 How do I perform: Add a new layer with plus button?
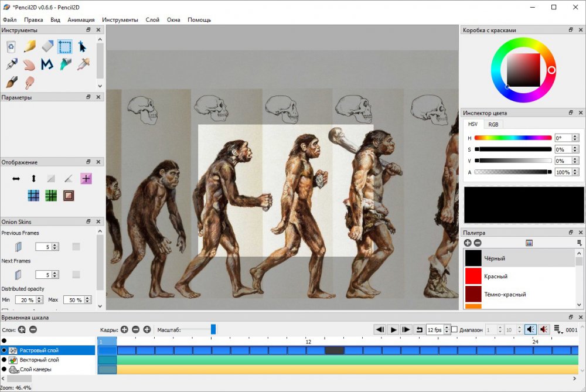(x=22, y=330)
